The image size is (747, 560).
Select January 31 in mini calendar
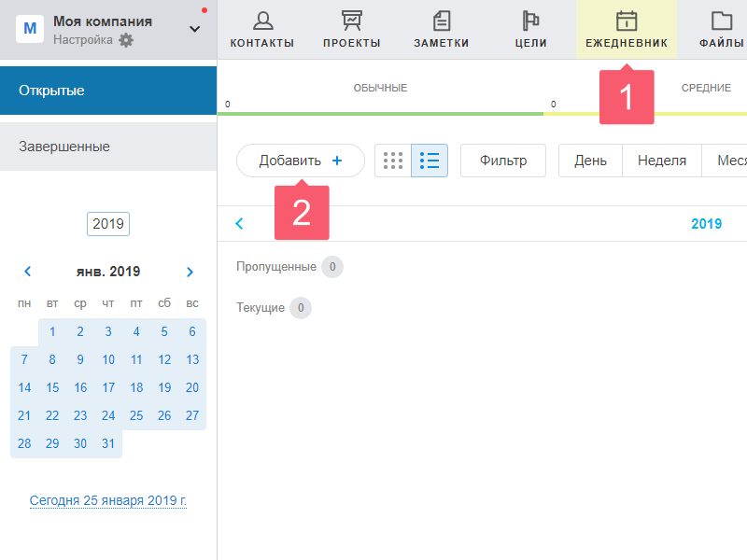coord(108,444)
